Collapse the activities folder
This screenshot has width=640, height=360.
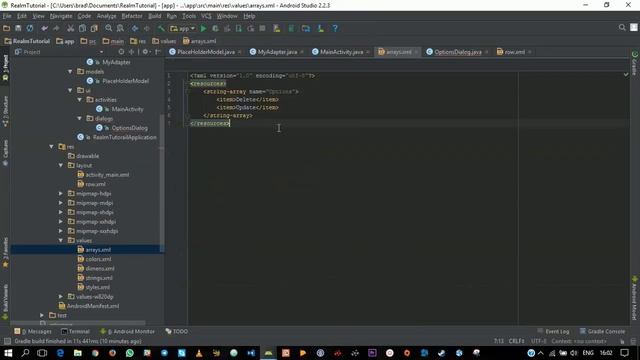[x=80, y=100]
